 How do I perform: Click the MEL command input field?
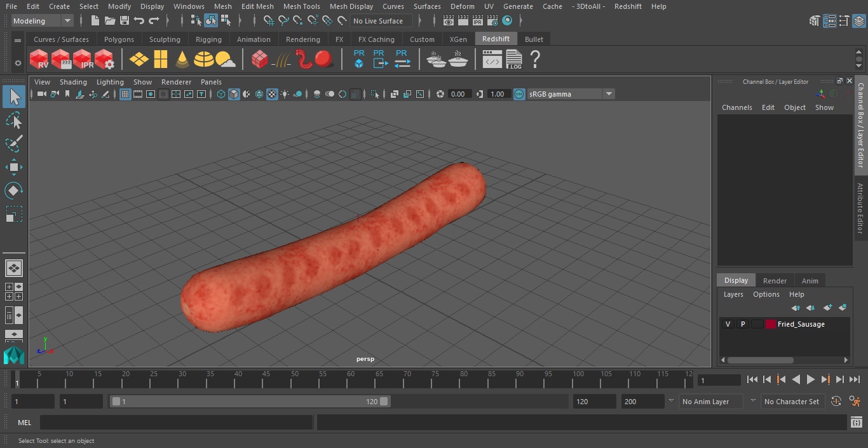pos(176,423)
